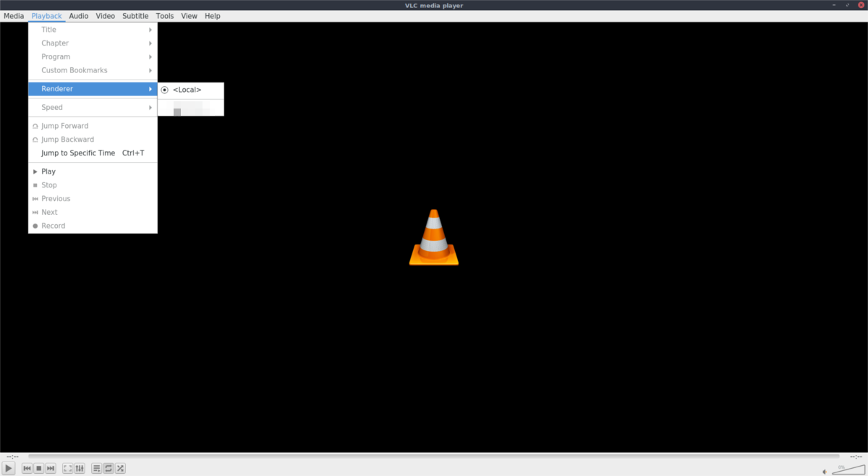Choose Previous in the Playback menu
The width and height of the screenshot is (868, 476).
coord(93,198)
